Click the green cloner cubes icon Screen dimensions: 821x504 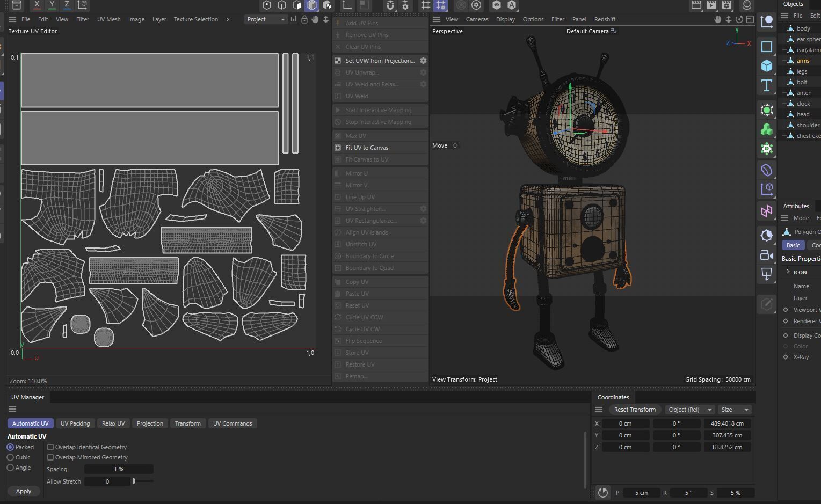pos(767,129)
